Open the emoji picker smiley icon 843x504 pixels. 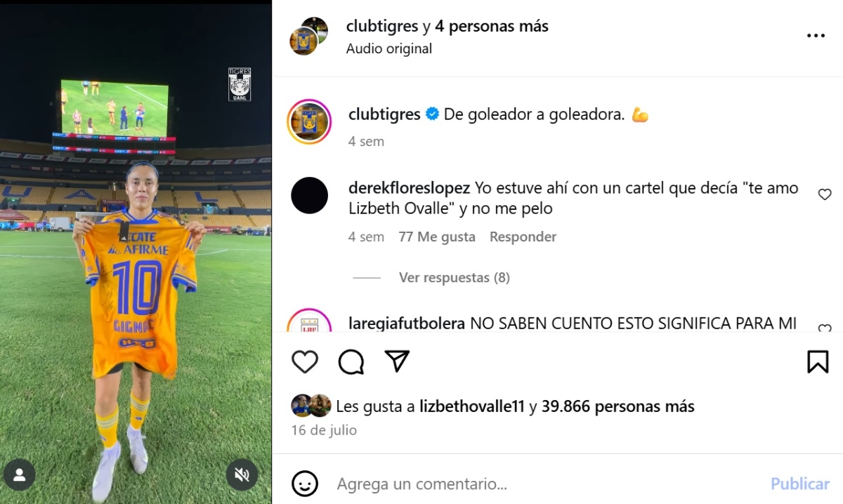point(305,484)
